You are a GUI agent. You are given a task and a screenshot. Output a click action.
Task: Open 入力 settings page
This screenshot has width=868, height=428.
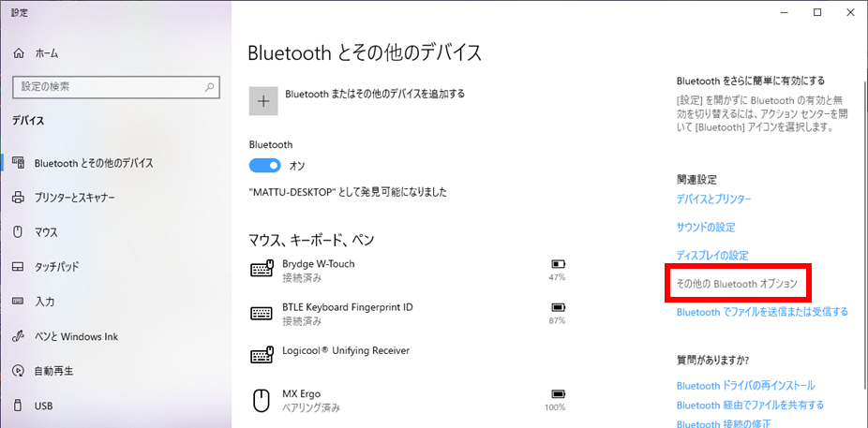(x=44, y=302)
